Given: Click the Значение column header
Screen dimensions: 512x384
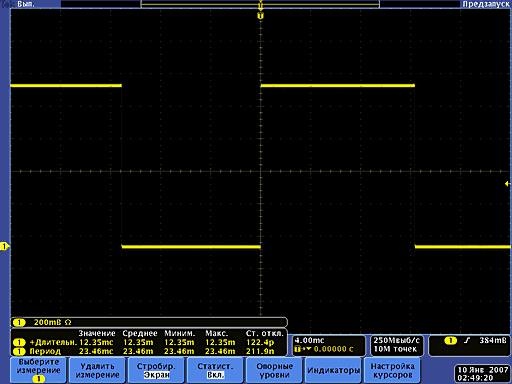Looking at the screenshot, I should point(97,333).
